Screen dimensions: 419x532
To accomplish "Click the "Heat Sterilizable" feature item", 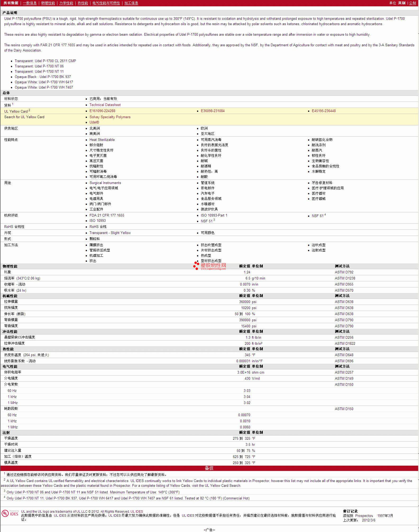I will 102,140.
